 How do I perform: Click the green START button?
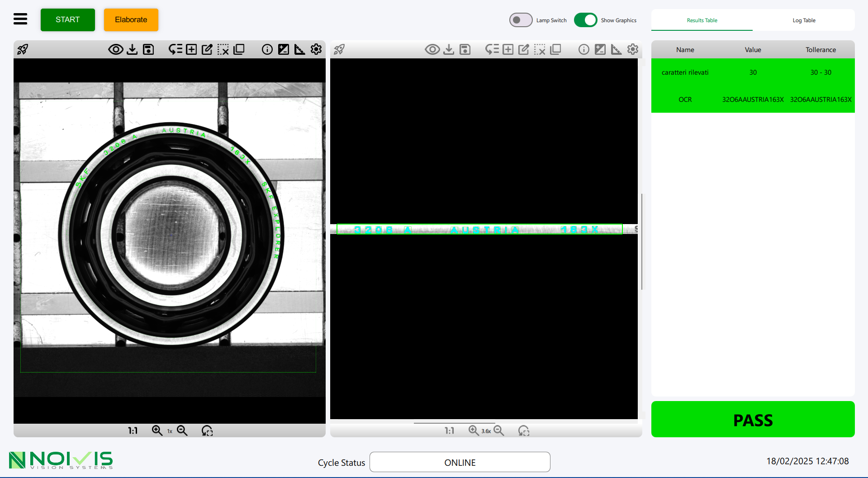click(68, 20)
